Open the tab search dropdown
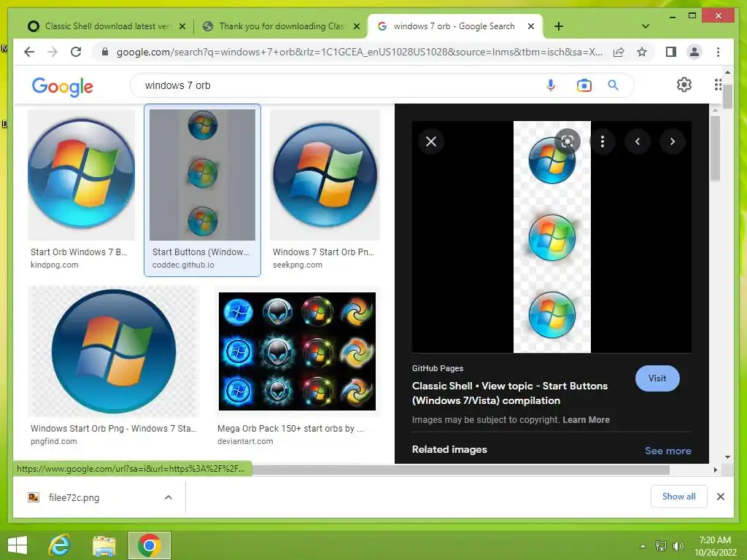The width and height of the screenshot is (747, 560). [x=646, y=26]
